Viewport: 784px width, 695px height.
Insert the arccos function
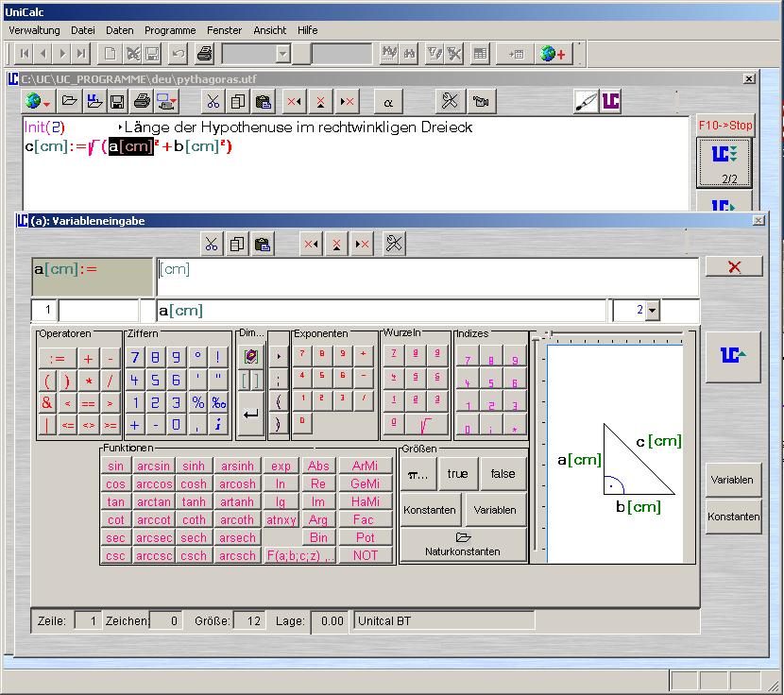click(154, 484)
